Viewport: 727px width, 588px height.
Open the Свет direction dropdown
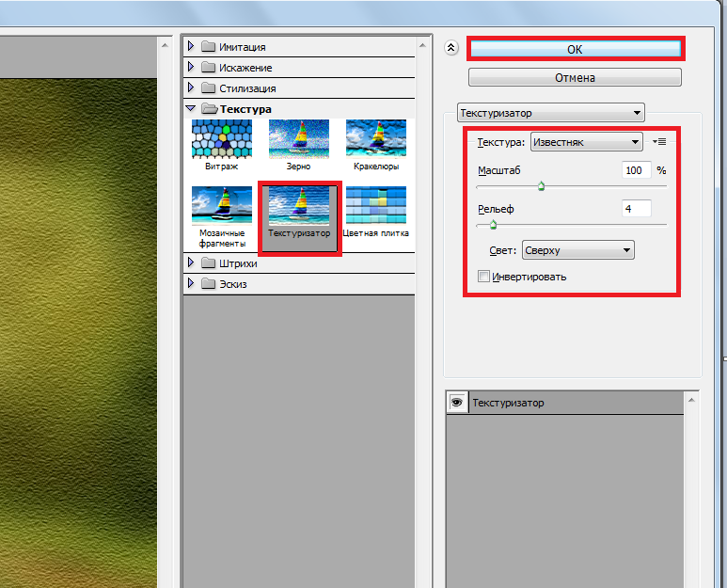[577, 250]
